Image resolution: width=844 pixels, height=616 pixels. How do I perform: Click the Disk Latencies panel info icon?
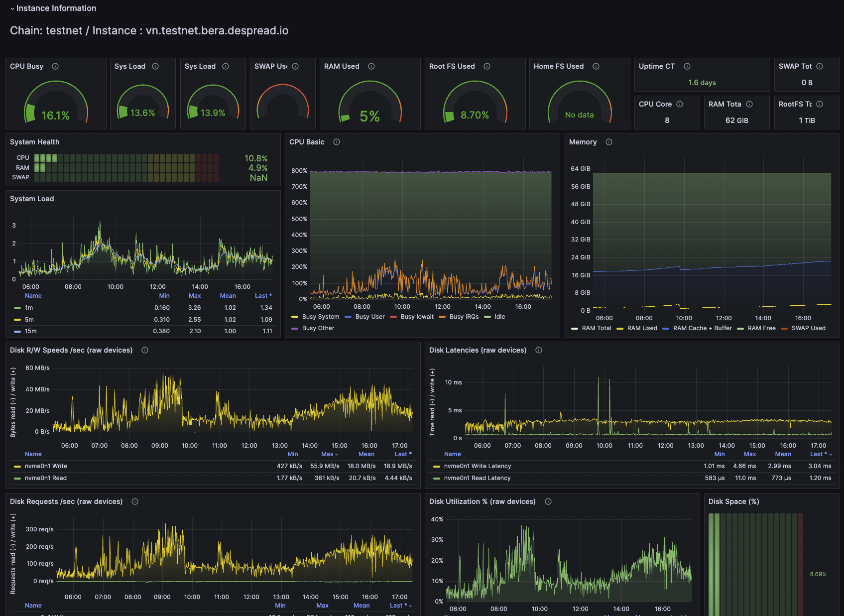539,350
